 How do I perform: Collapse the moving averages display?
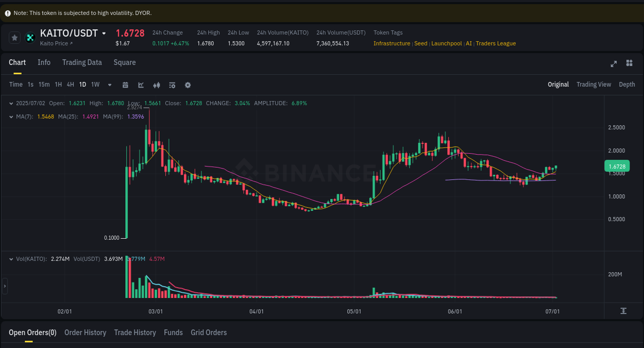11,117
